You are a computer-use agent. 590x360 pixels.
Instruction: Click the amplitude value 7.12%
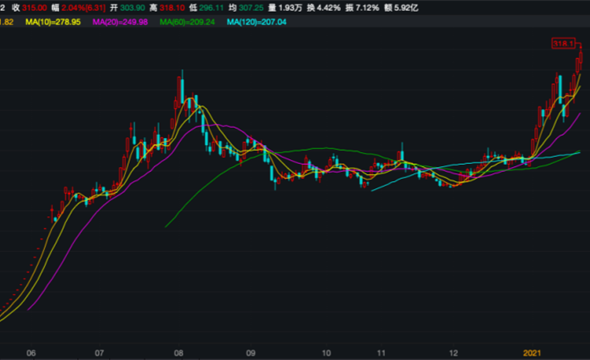[x=367, y=8]
